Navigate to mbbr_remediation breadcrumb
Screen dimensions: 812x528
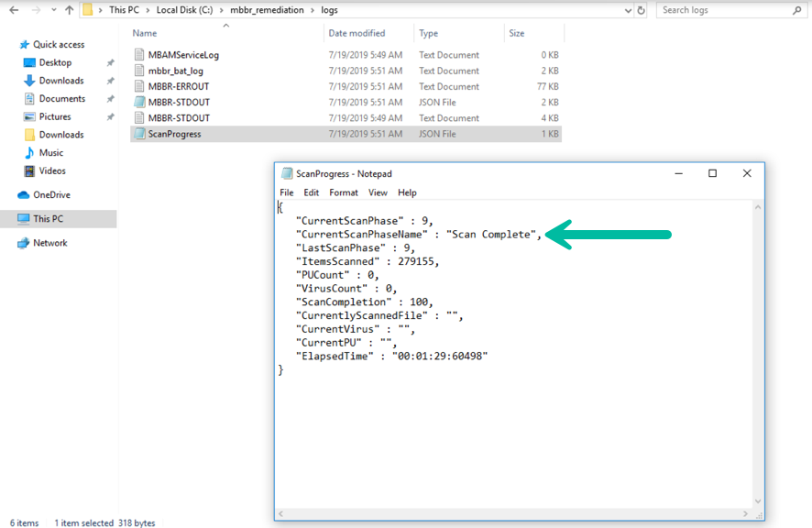[x=267, y=10]
